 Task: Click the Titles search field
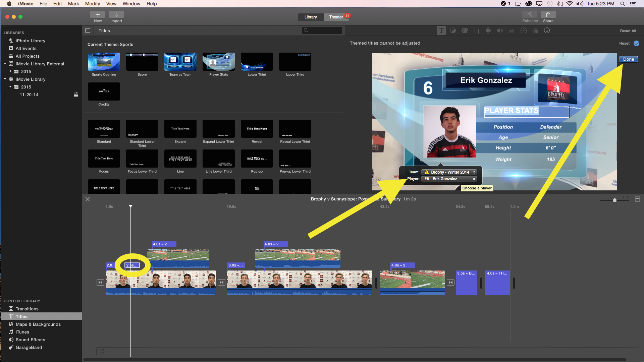(x=322, y=31)
